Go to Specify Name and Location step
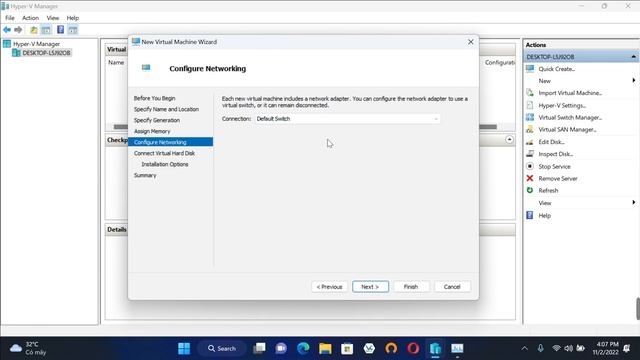 (x=166, y=109)
